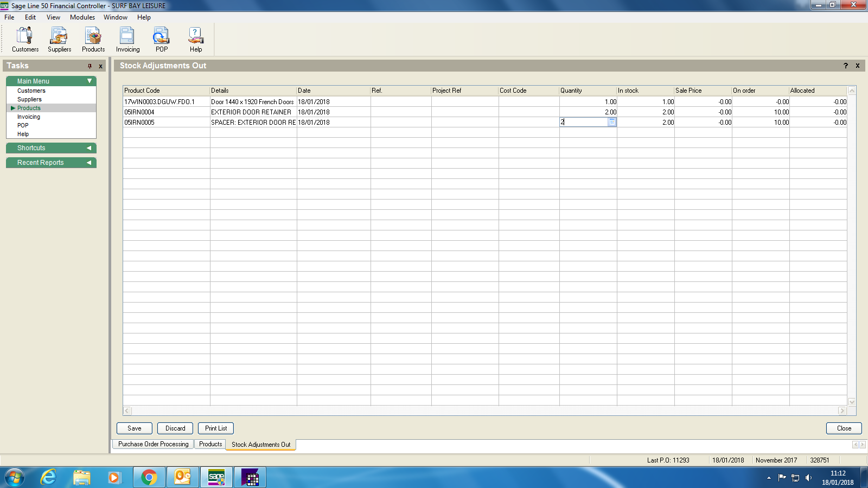The height and width of the screenshot is (488, 868).
Task: Click the Help toolbar icon
Action: pos(195,40)
